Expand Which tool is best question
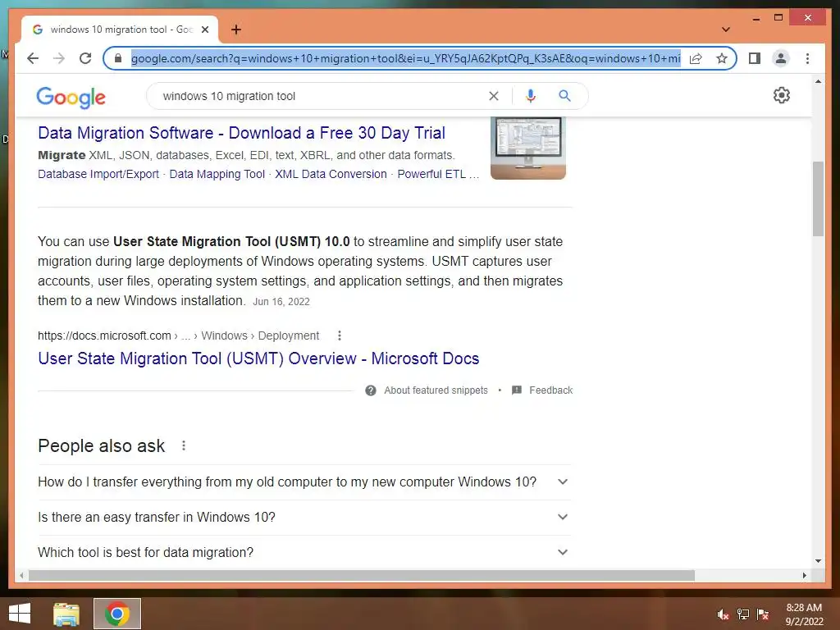 (304, 552)
